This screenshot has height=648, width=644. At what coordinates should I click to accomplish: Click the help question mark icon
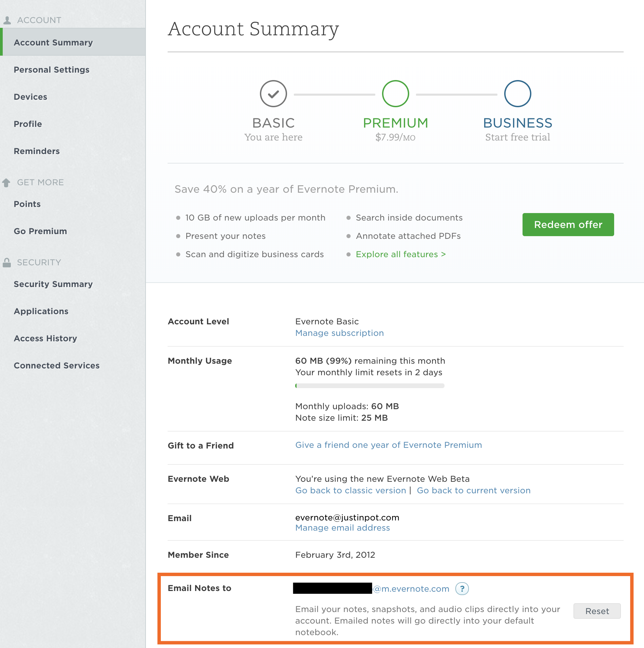point(462,589)
